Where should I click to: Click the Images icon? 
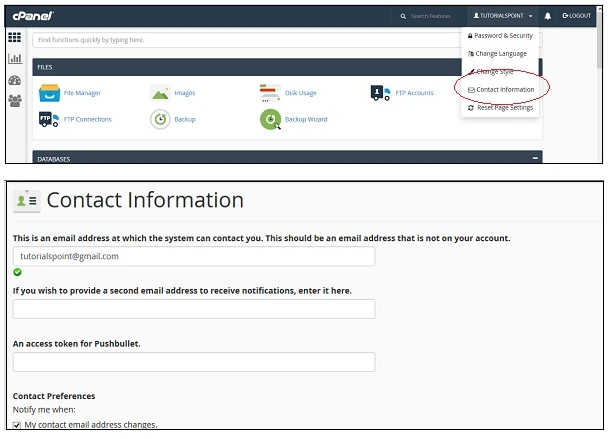[160, 93]
